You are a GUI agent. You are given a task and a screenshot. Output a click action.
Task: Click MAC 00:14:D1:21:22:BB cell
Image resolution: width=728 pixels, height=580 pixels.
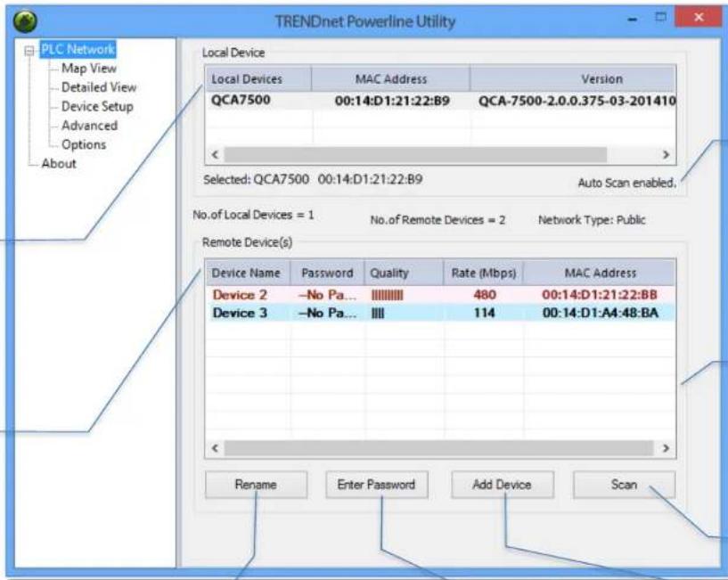pos(600,295)
